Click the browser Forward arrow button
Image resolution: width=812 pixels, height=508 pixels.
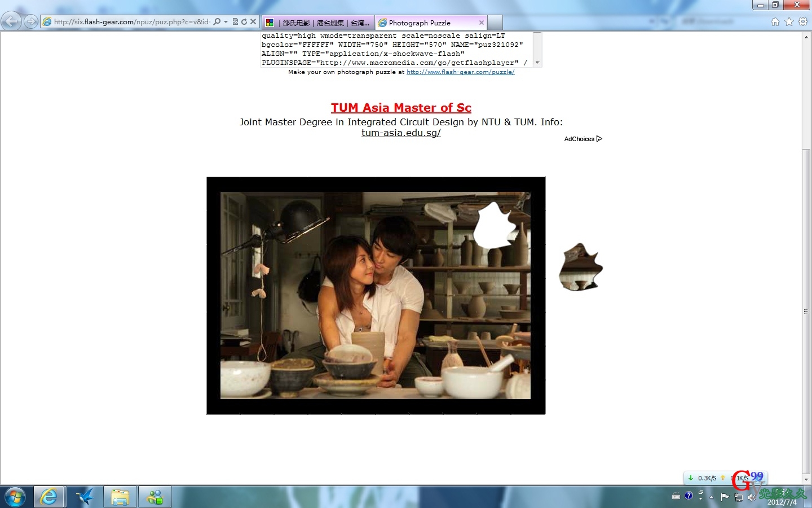click(x=31, y=22)
